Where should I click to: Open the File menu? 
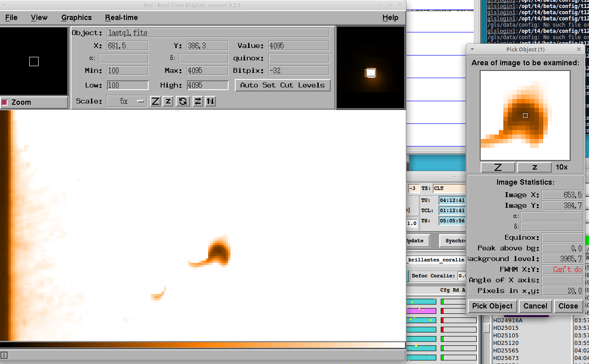click(12, 18)
